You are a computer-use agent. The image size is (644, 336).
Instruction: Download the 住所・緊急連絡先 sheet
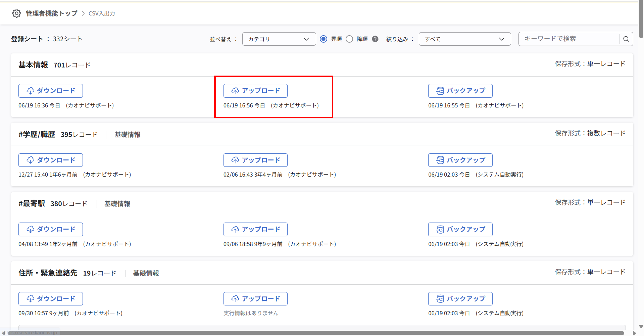50,299
